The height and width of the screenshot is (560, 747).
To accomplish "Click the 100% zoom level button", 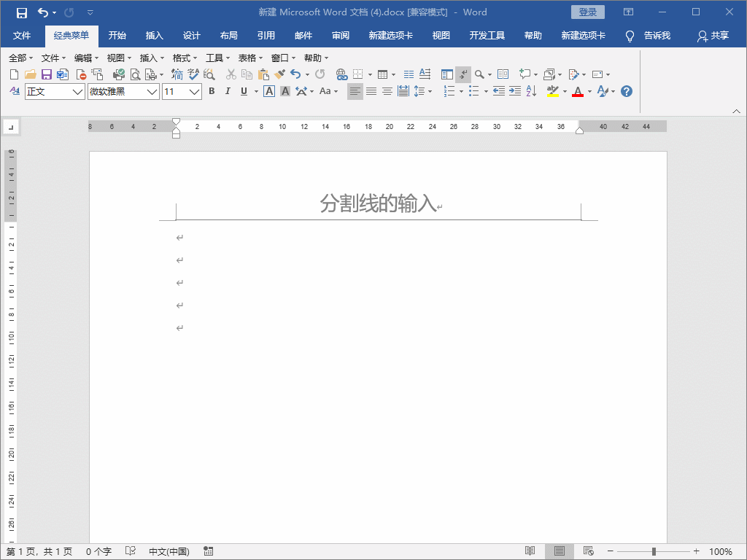I will 720,551.
